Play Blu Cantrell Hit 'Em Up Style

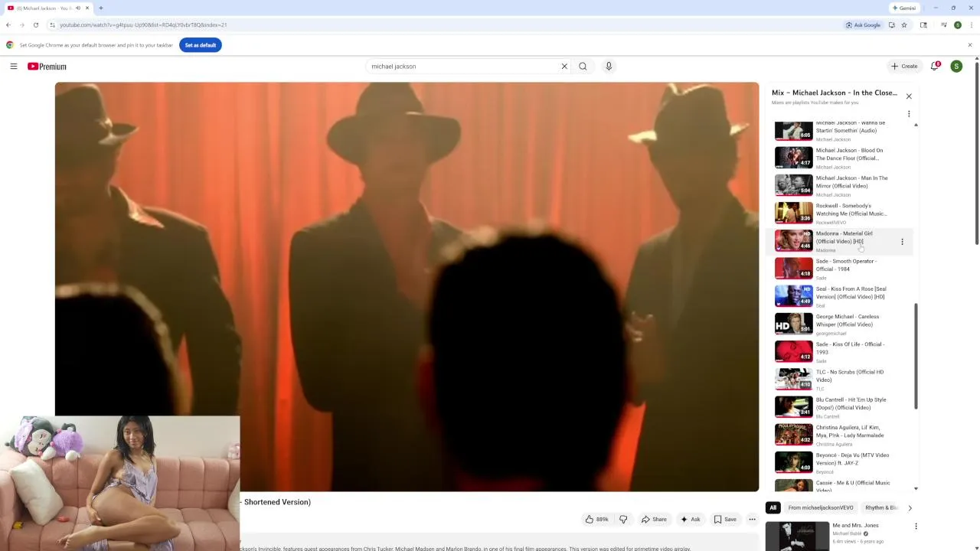(x=840, y=407)
